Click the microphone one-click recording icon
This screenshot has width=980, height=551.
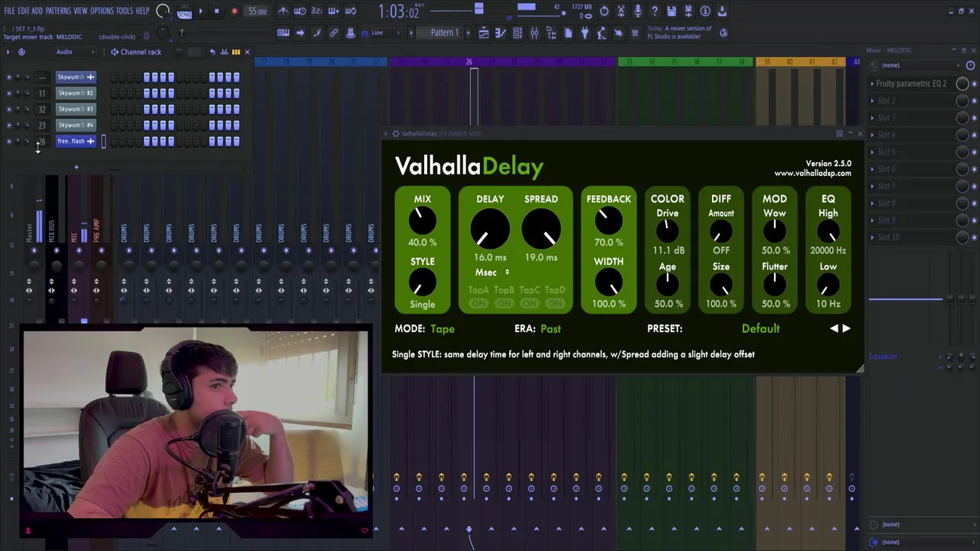[x=638, y=11]
